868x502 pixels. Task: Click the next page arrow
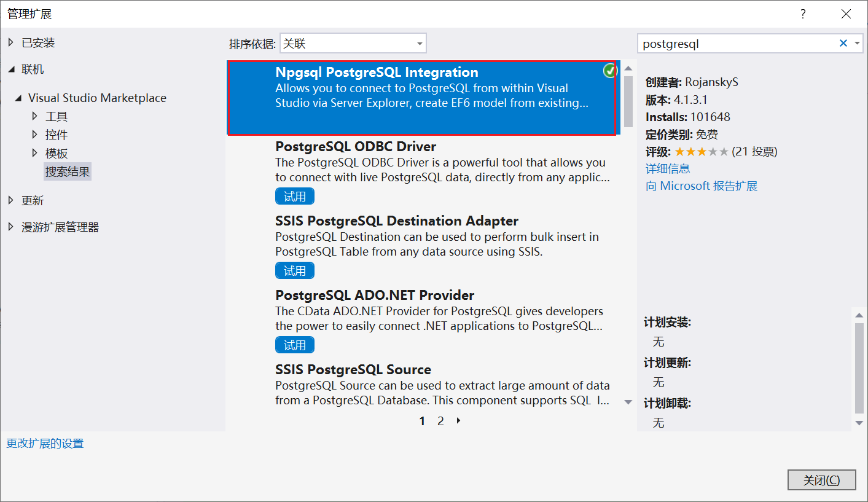click(459, 421)
